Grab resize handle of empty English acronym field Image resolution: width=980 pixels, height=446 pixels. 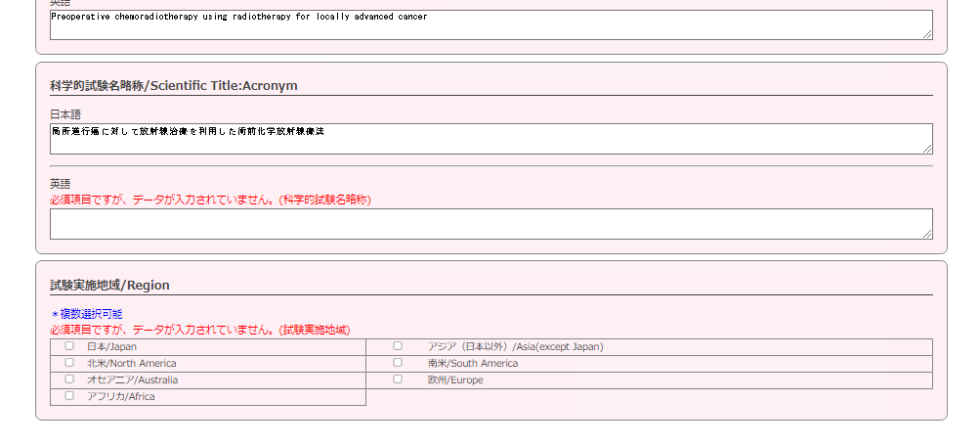click(927, 234)
